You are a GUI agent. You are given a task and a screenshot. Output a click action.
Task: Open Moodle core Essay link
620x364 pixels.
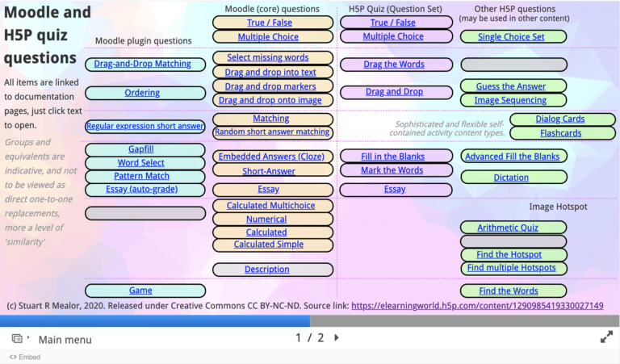coord(269,189)
